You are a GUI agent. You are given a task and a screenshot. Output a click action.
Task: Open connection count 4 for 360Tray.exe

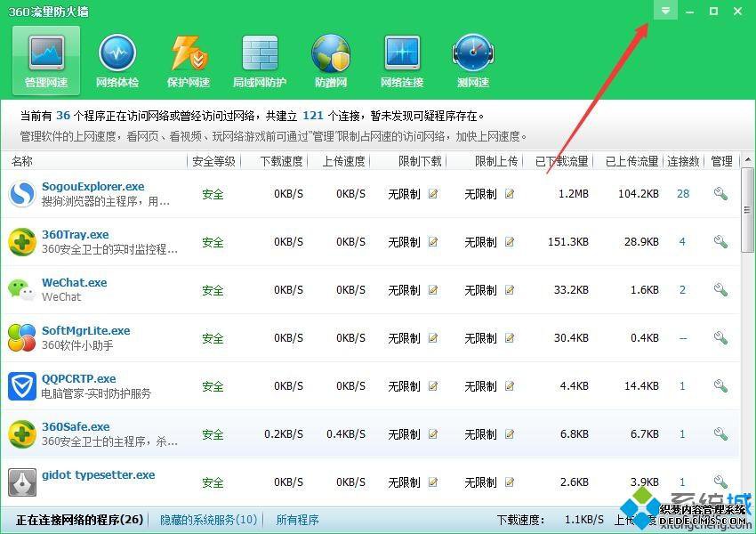coord(682,242)
